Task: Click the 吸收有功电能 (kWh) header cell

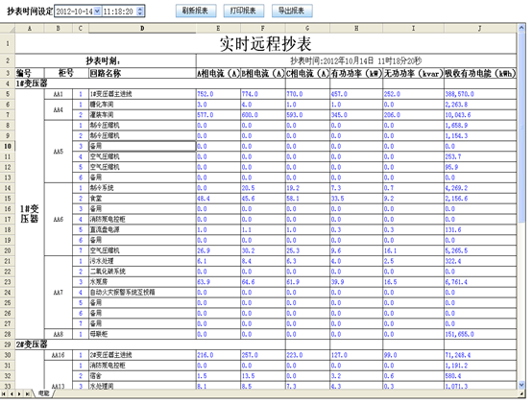Action: pyautogui.click(x=480, y=73)
